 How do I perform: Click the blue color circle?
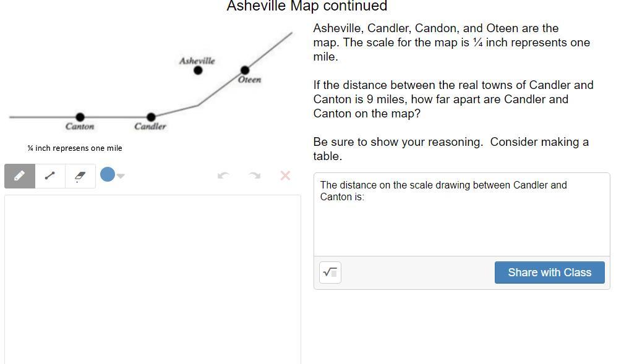pos(108,175)
